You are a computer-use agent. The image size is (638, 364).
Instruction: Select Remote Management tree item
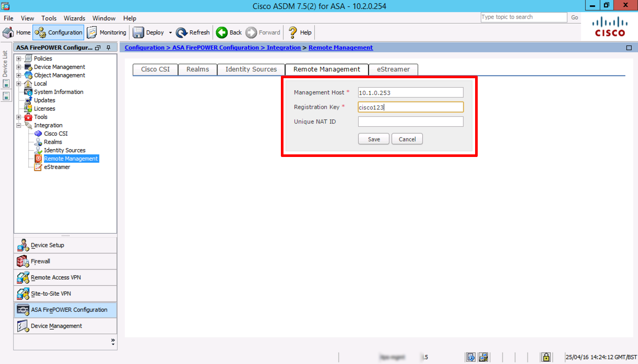pos(71,159)
